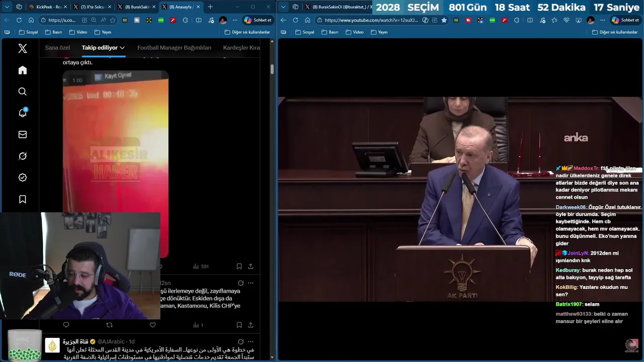This screenshot has width=644, height=362.
Task: Open the Yayın favorites folder in the left browser
Action: 102,32
